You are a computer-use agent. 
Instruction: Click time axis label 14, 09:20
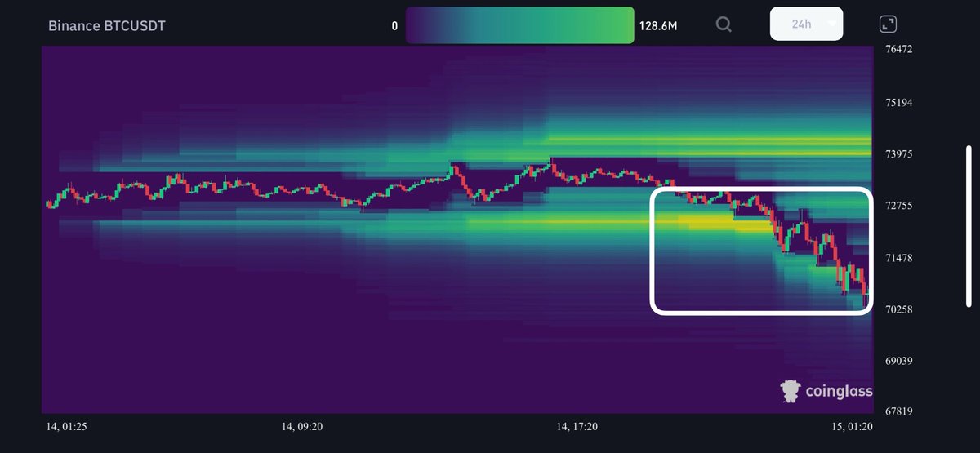(x=303, y=426)
